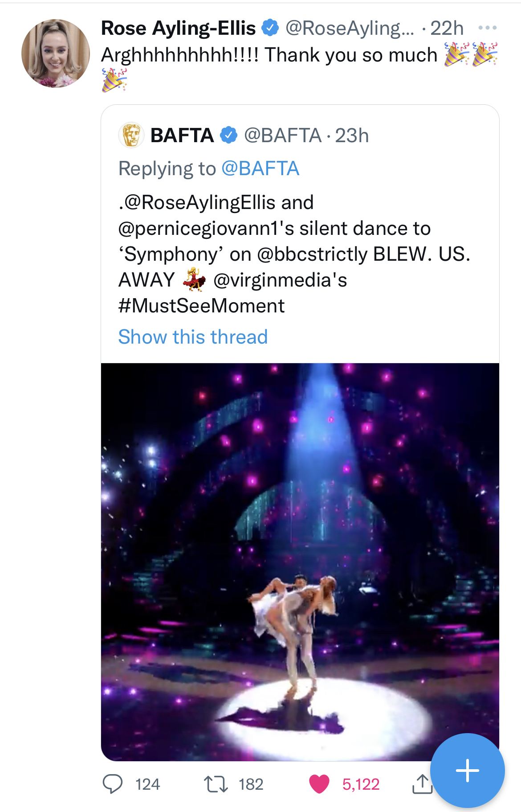Open the share icon at tweet bottom
The width and height of the screenshot is (521, 812).
(422, 784)
